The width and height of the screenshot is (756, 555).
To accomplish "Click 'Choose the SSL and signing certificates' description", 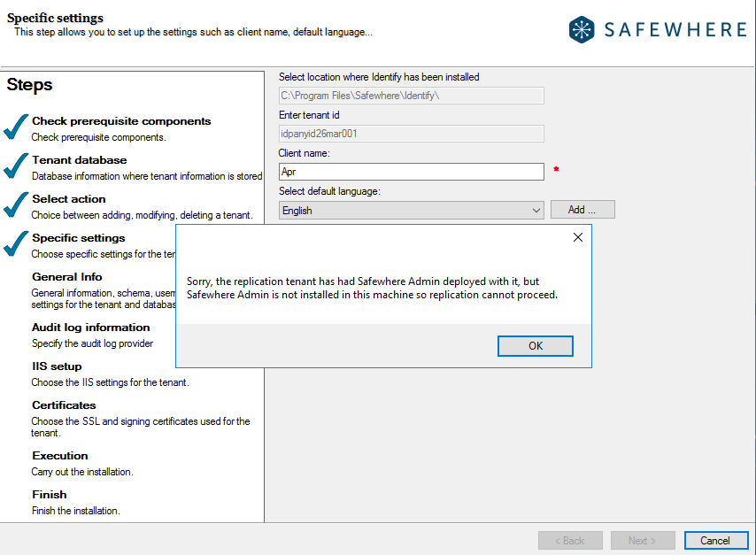I will (x=140, y=428).
